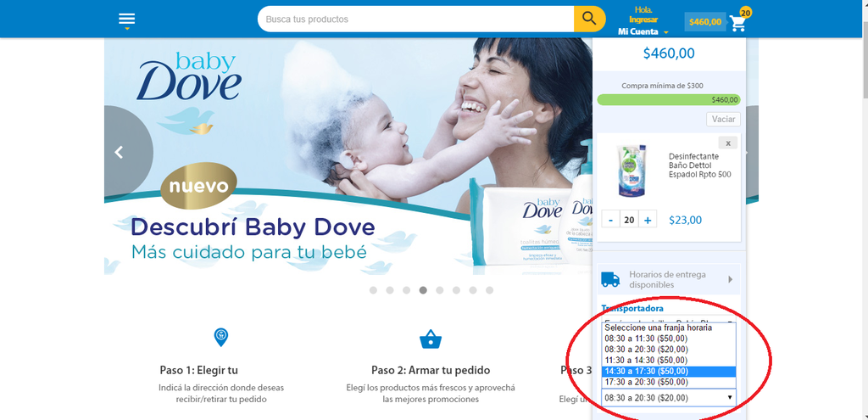Choose the 14:30 a 17:30 delivery slot

(646, 371)
